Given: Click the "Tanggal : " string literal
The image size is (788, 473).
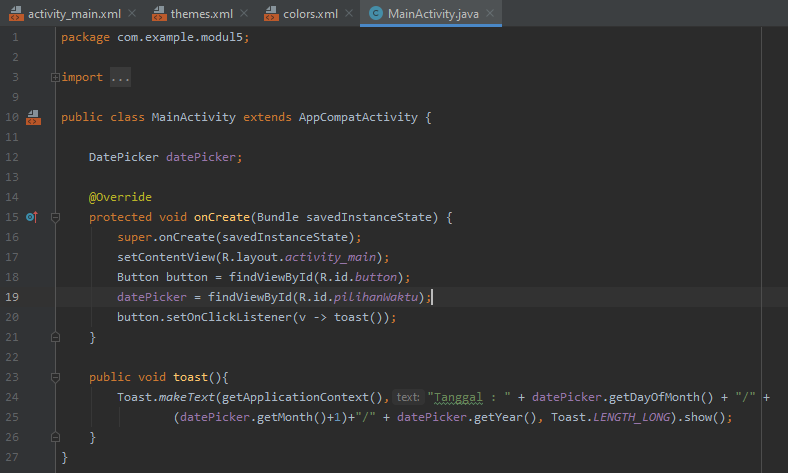Looking at the screenshot, I should 469,397.
